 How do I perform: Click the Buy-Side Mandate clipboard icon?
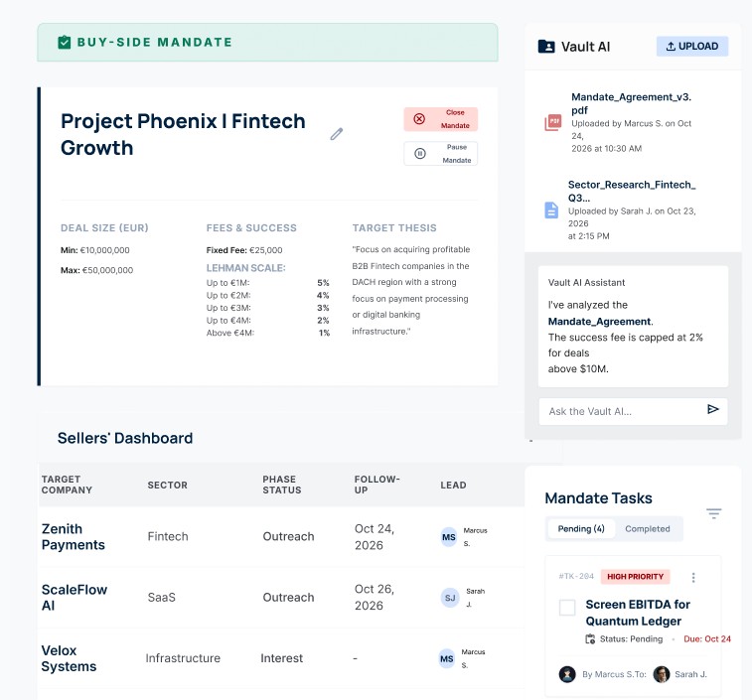pyautogui.click(x=65, y=42)
